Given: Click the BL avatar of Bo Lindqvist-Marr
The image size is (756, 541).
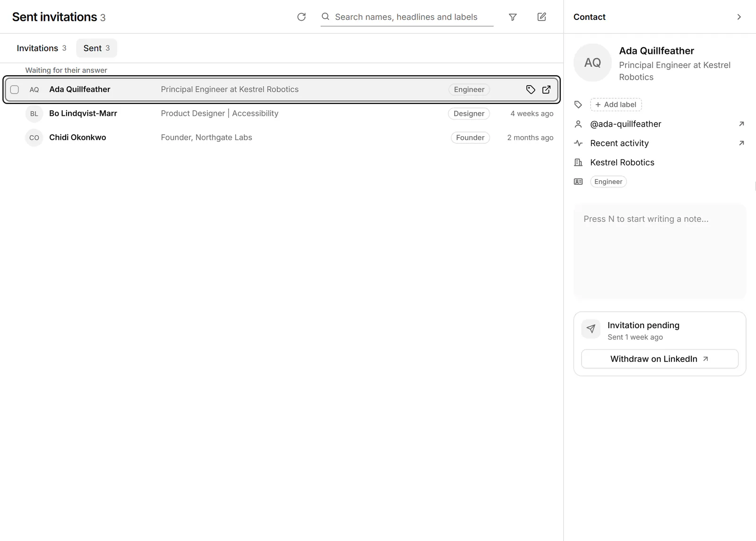Looking at the screenshot, I should point(34,113).
